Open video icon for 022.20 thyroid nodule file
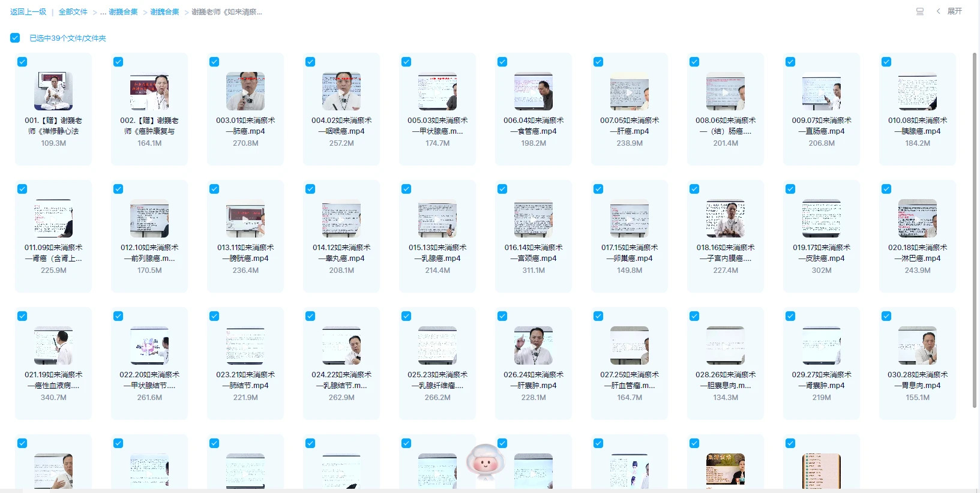 [x=149, y=345]
